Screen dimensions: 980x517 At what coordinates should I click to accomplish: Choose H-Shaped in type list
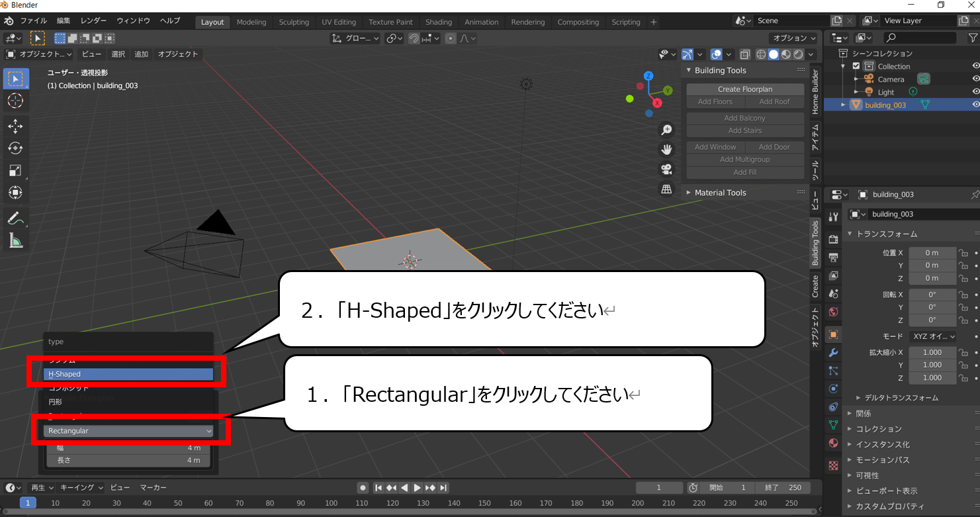128,374
